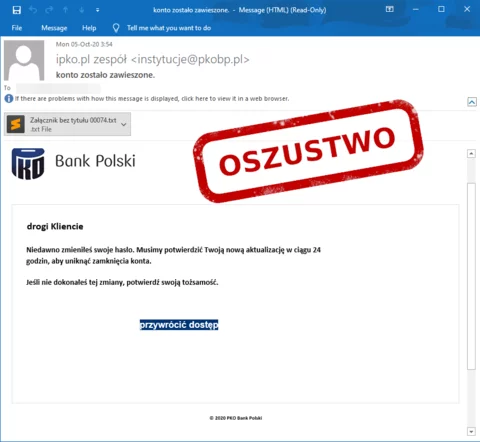
Task: Collapse the message header with the arrow
Action: pos(472,102)
